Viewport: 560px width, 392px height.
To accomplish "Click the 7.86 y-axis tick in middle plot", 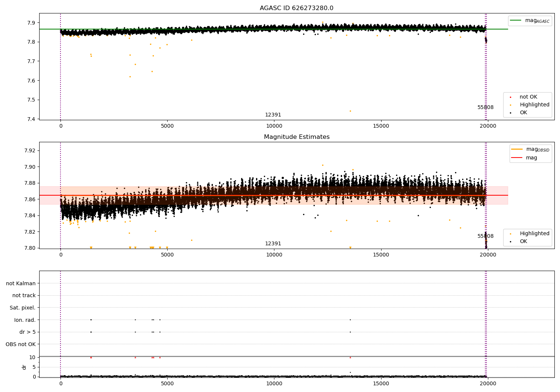I will pyautogui.click(x=29, y=199).
